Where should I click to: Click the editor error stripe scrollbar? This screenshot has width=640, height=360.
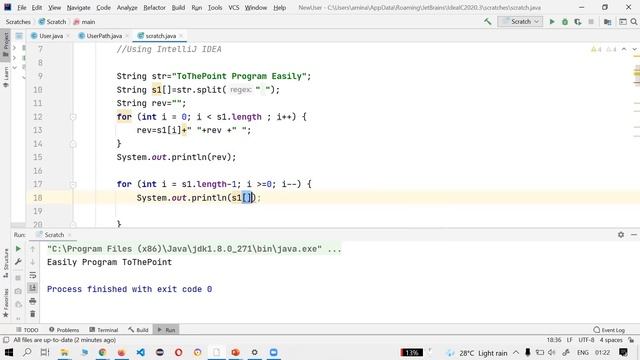[637, 135]
